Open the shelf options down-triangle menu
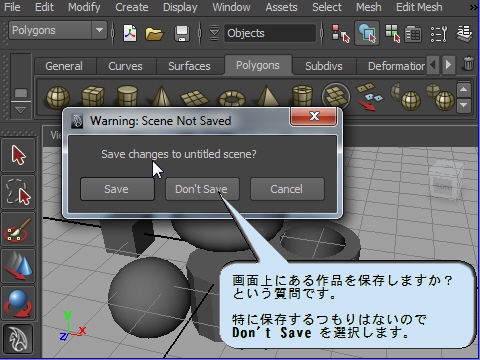The height and width of the screenshot is (360, 480). point(21,110)
